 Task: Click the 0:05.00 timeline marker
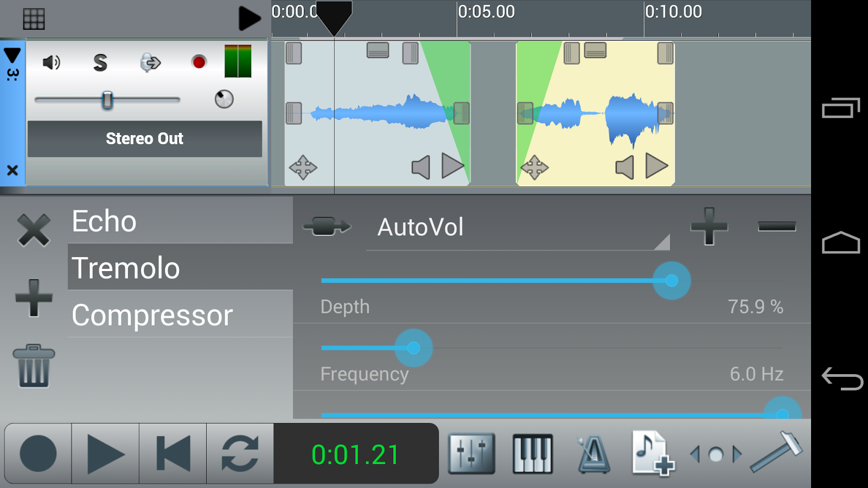(486, 11)
